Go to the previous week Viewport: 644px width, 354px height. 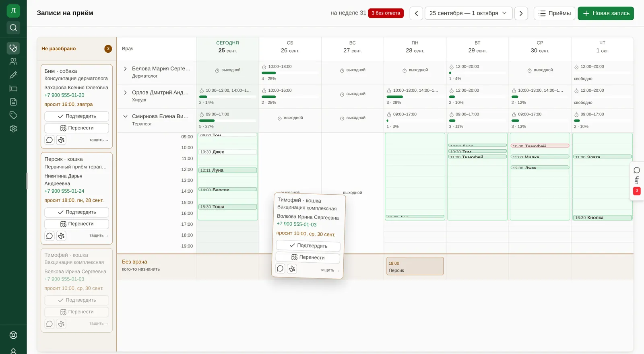[x=416, y=13]
